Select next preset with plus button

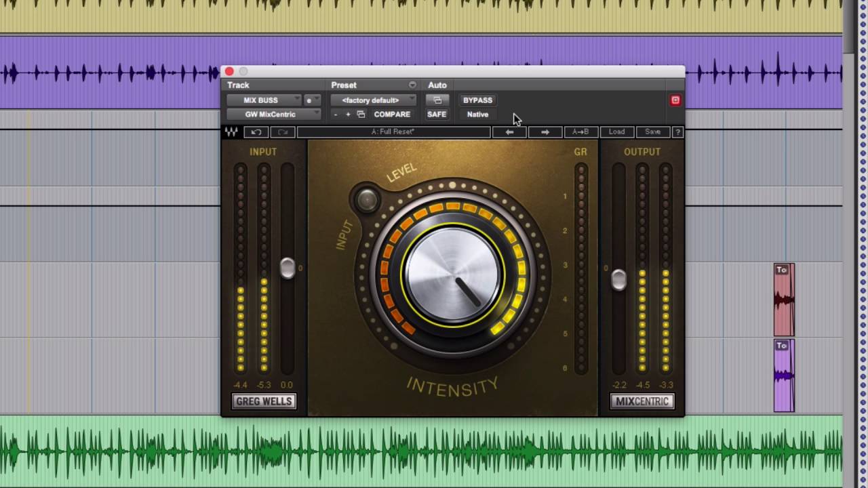[x=348, y=115]
